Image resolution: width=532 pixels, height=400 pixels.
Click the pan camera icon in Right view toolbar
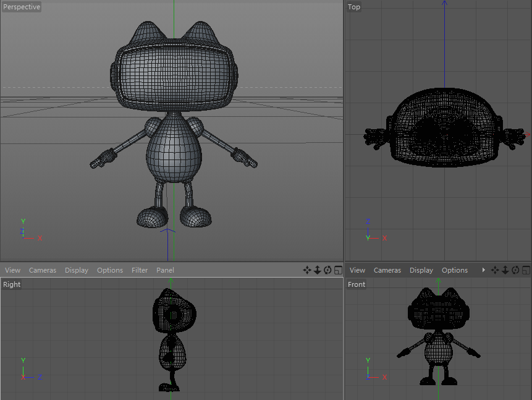307,270
